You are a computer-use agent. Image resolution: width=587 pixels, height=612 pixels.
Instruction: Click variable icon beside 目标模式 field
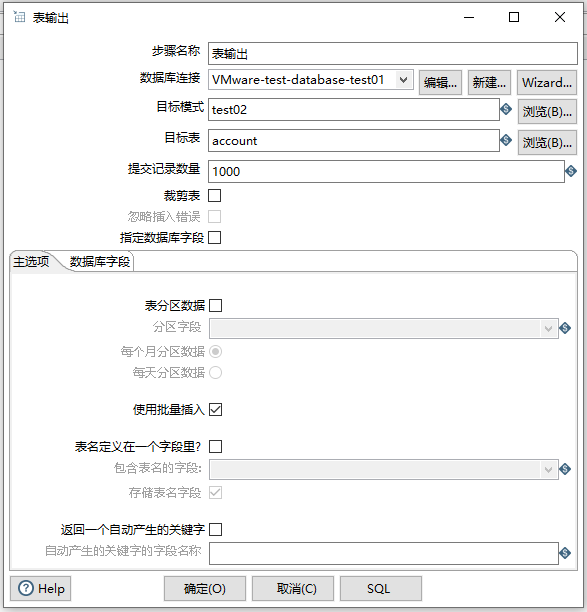pos(506,109)
